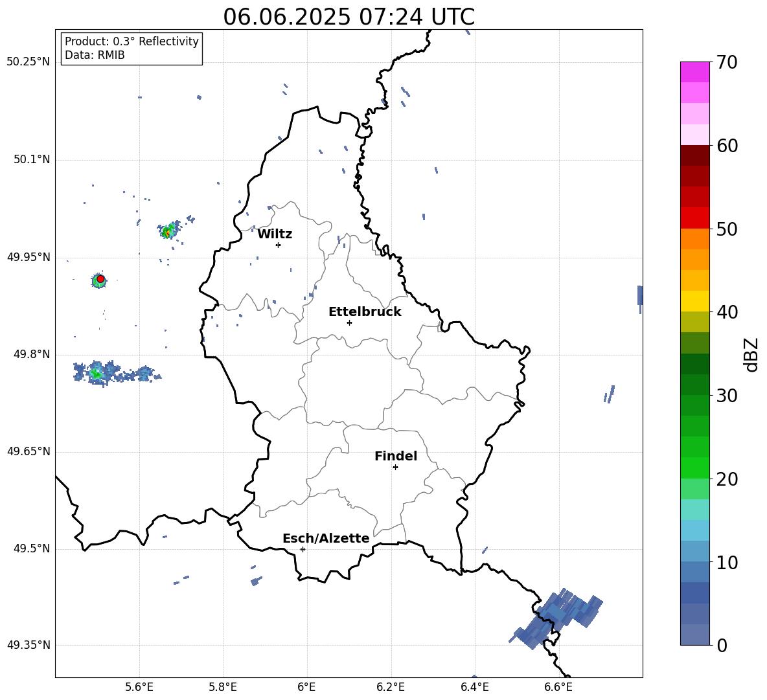Click the 49.5°N latitude label
Screen dimensions: 767x700
(x=32, y=548)
